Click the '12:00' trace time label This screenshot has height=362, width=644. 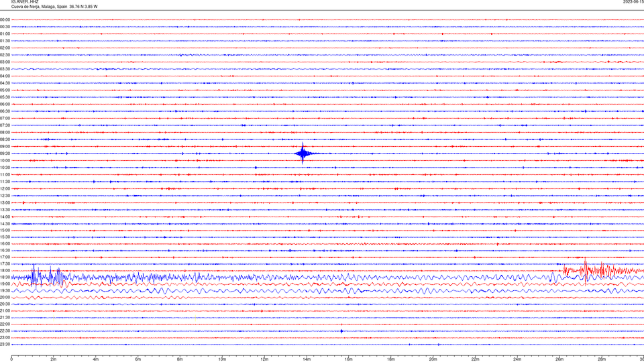click(5, 189)
